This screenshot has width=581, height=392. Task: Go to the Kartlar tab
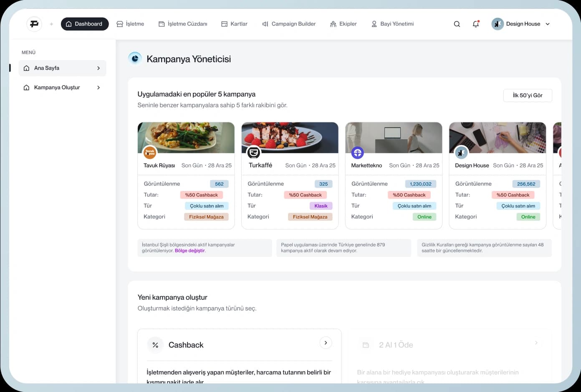click(234, 24)
